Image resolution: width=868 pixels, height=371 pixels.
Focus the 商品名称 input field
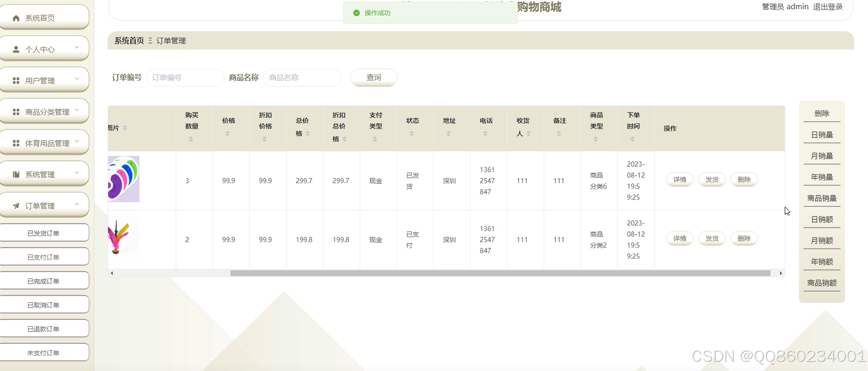click(x=302, y=77)
